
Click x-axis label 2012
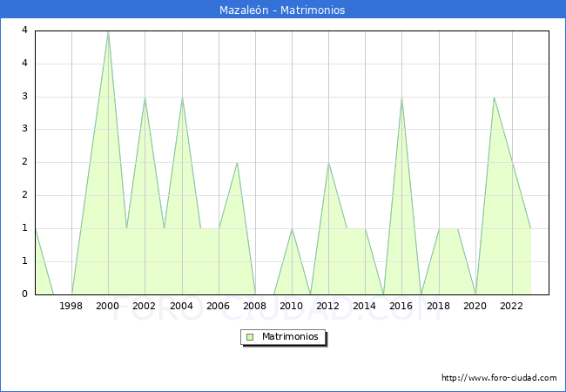point(327,306)
